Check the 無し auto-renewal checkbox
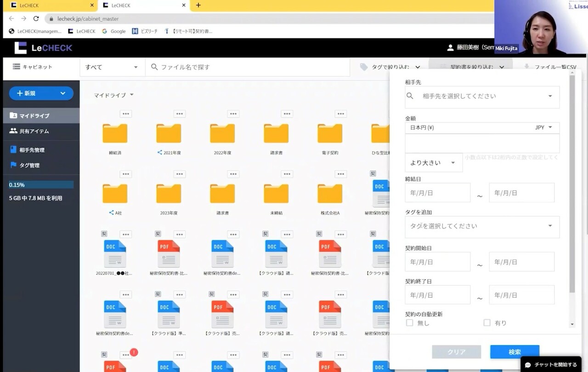 pos(409,323)
